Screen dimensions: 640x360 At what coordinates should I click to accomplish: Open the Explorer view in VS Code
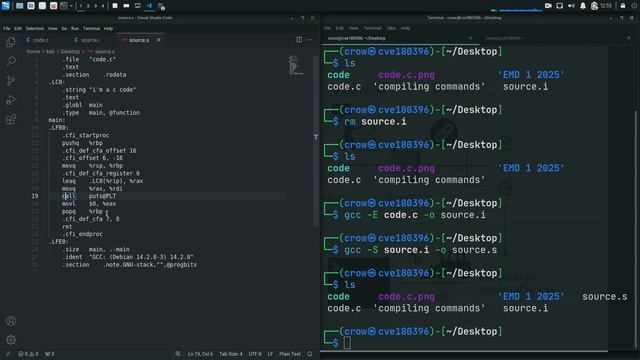click(x=11, y=42)
